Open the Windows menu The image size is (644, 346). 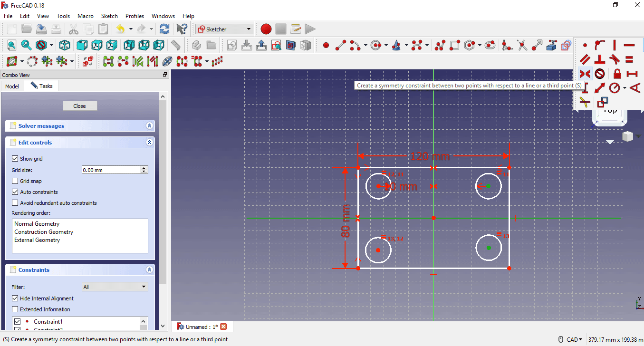pos(163,16)
